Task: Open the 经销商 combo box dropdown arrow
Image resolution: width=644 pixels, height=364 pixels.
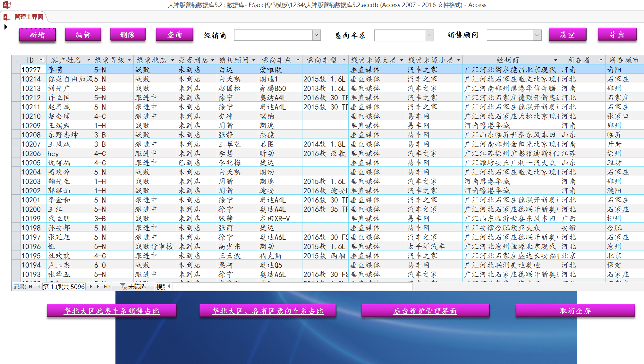Action: point(317,35)
